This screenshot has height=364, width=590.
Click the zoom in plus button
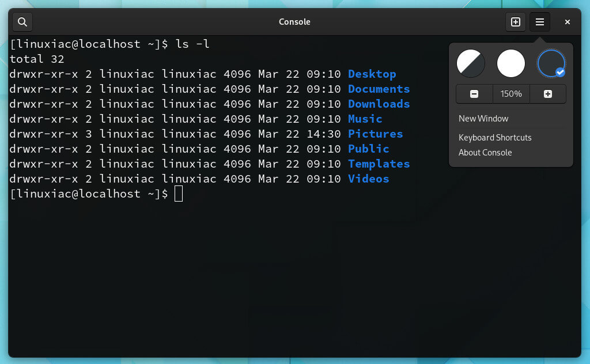(x=548, y=94)
